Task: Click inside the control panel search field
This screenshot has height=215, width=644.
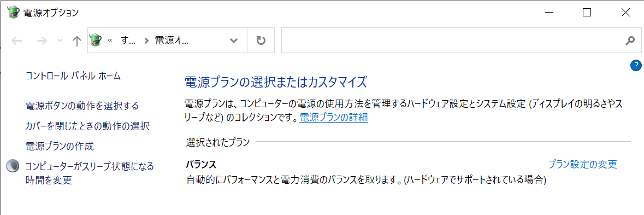Action: click(x=452, y=40)
